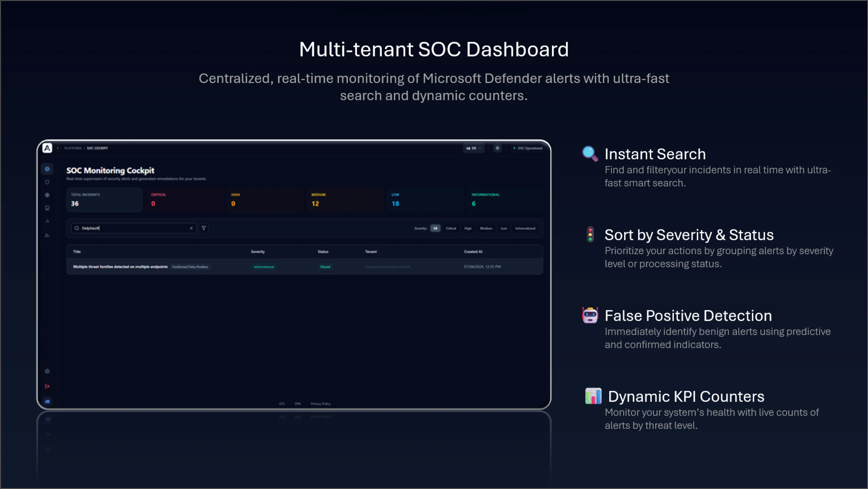Click the Closed status badge

tap(325, 267)
